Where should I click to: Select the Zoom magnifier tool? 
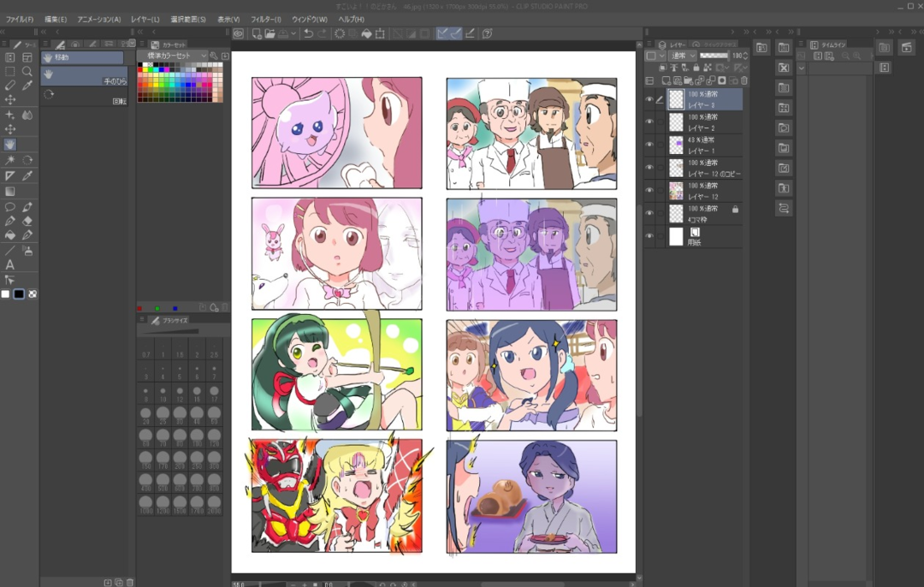[27, 72]
